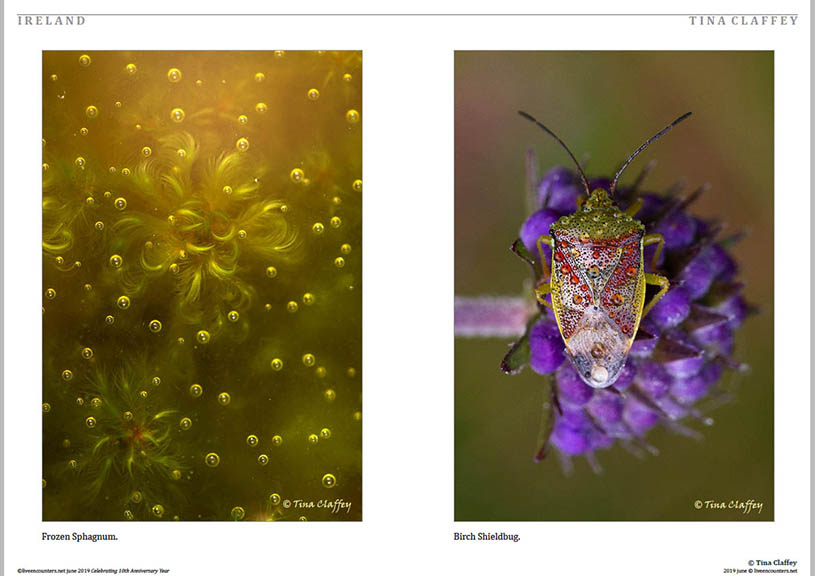Click the 'Frozen Sphagnum.' caption
This screenshot has width=815, height=576.
click(80, 537)
